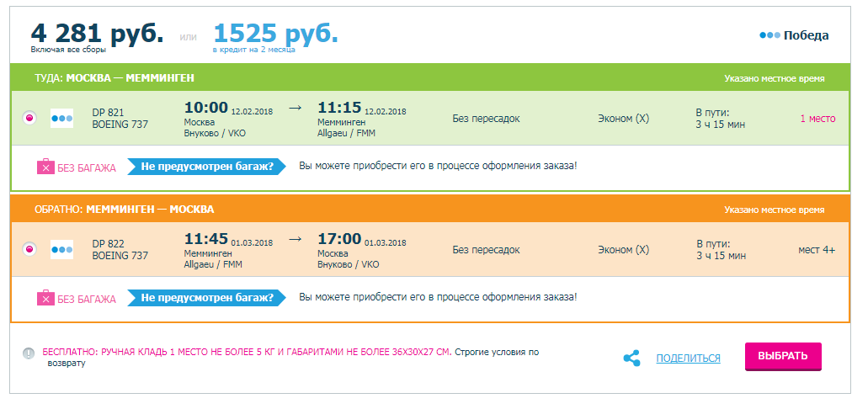Click the info icon beside free hand luggage note

29,353
